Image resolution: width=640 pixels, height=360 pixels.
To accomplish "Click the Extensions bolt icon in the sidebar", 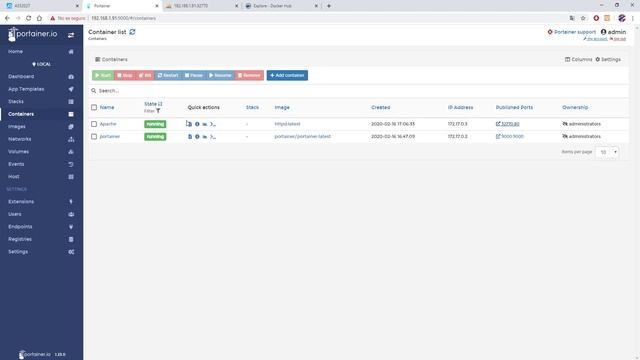I will point(71,202).
